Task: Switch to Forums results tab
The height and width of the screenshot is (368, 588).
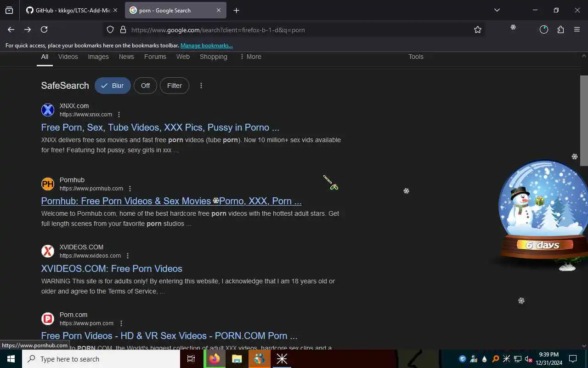Action: click(155, 57)
